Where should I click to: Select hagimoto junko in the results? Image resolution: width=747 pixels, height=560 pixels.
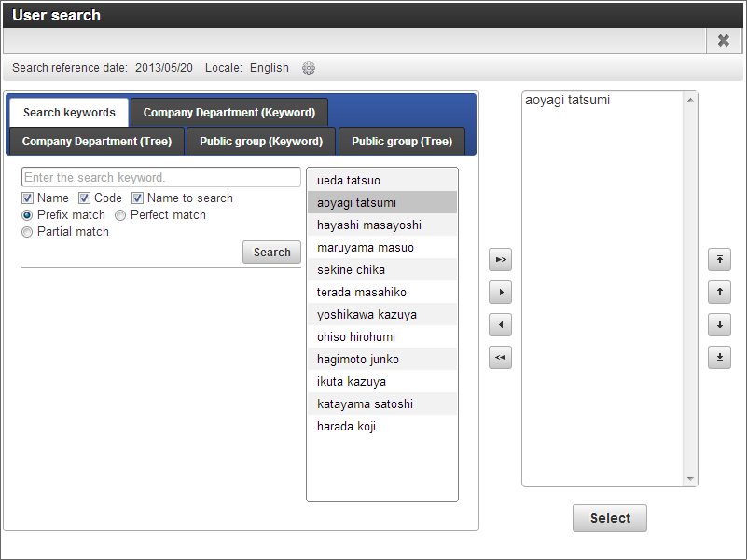[x=382, y=359]
